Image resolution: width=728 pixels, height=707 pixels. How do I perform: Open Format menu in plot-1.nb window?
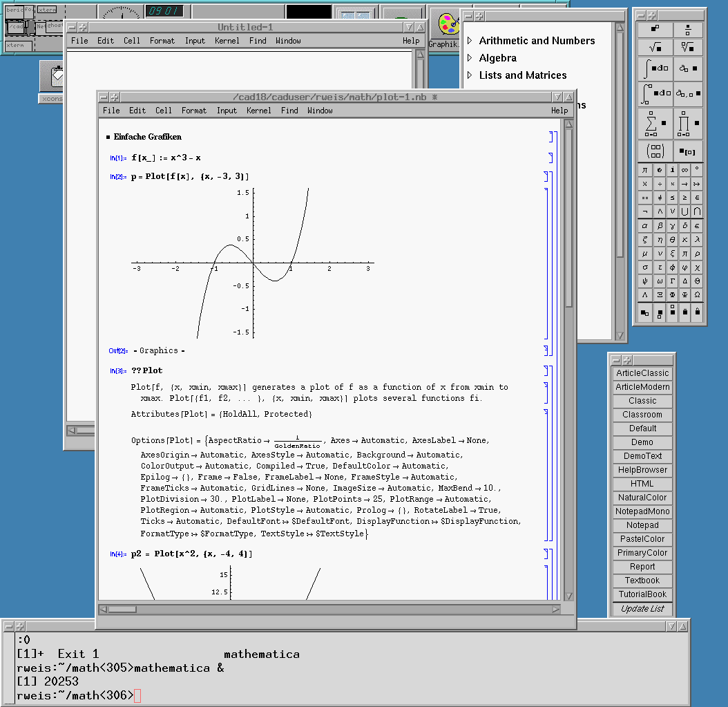(x=193, y=111)
